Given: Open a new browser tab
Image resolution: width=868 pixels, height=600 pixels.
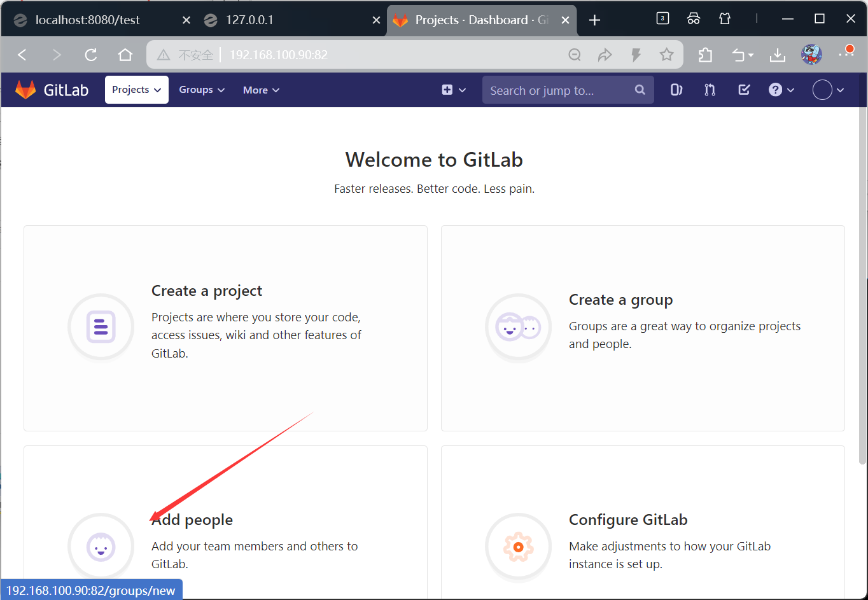Looking at the screenshot, I should (594, 20).
